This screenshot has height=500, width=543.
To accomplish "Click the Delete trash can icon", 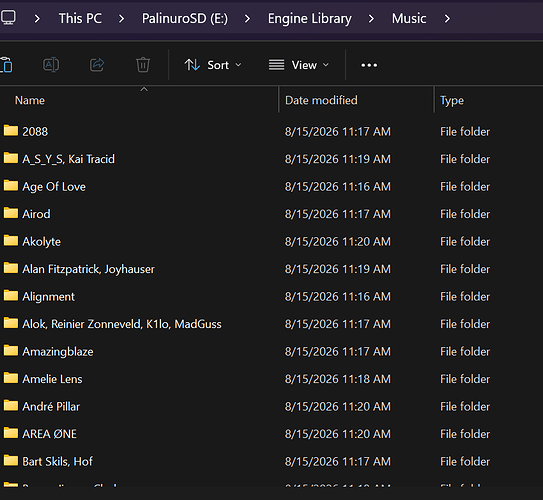I will pyautogui.click(x=143, y=65).
